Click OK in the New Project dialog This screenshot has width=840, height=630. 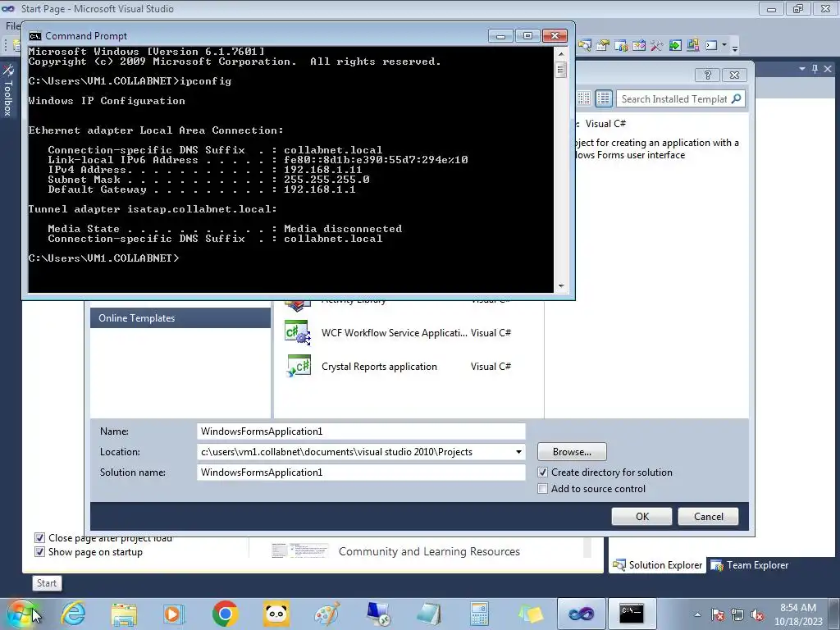point(641,517)
